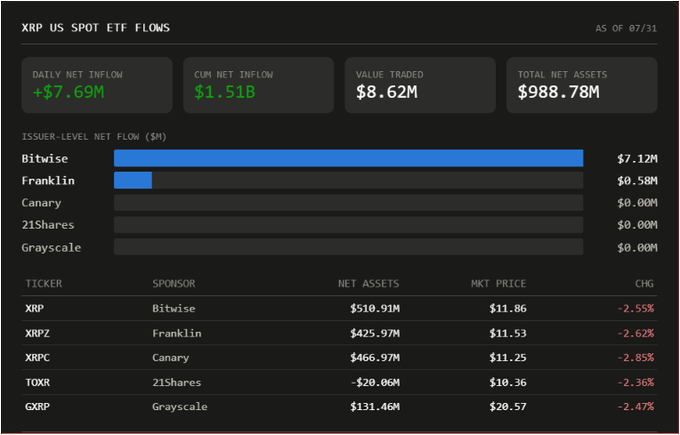680x435 pixels.
Task: Click the -2.62% change cell
Action: coord(635,333)
